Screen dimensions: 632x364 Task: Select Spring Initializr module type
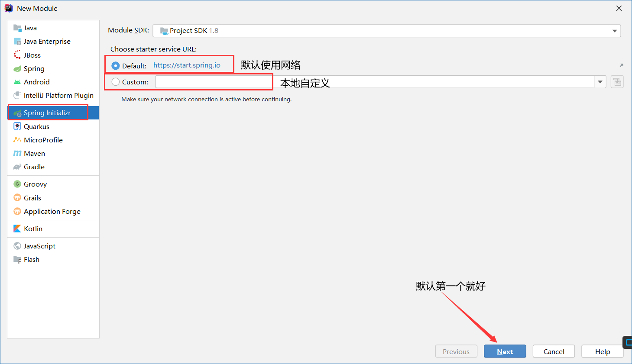click(53, 113)
